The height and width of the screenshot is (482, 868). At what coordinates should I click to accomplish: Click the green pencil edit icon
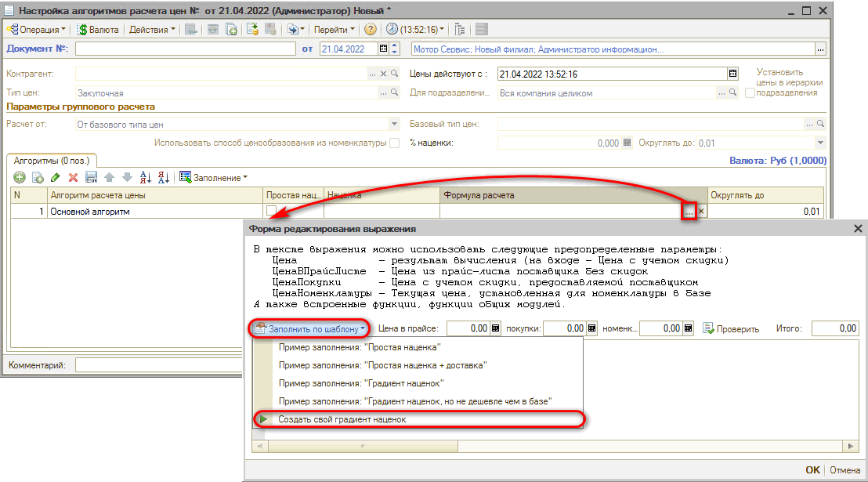click(x=55, y=177)
